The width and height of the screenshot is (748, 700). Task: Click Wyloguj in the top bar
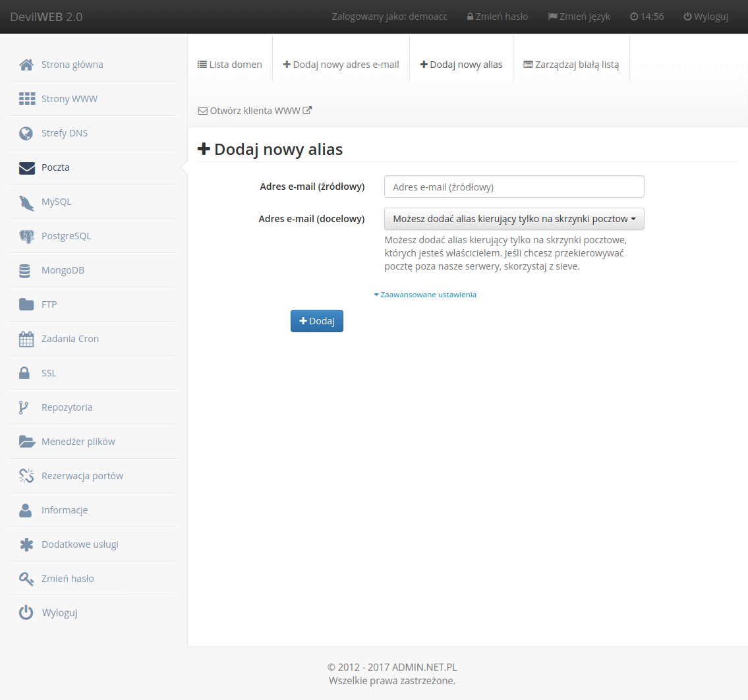[x=705, y=16]
